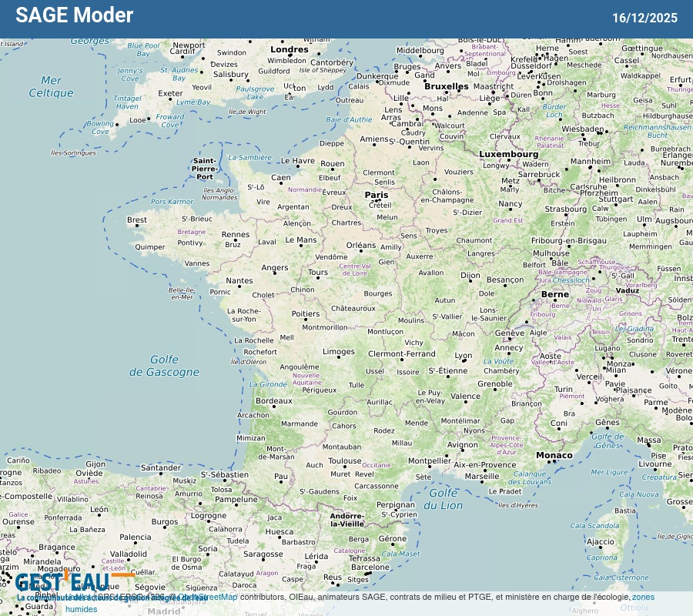Select Bruxelles on the map
This screenshot has height=616, width=693.
tap(446, 86)
